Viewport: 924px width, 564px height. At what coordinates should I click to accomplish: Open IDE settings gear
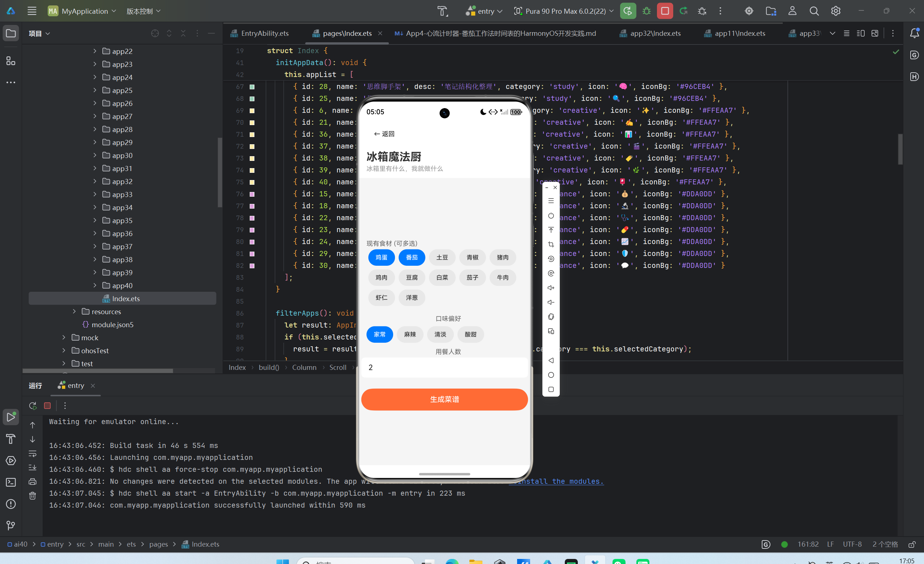click(x=835, y=11)
